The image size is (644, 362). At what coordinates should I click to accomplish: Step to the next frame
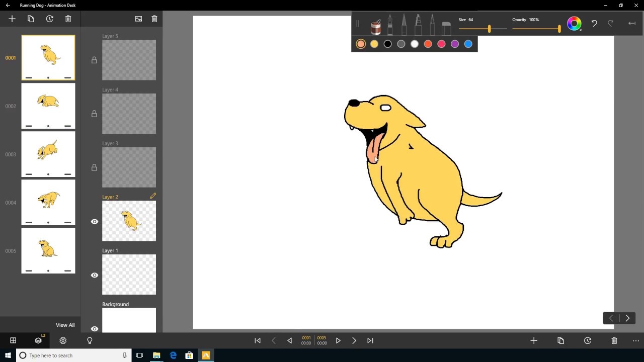(354, 340)
